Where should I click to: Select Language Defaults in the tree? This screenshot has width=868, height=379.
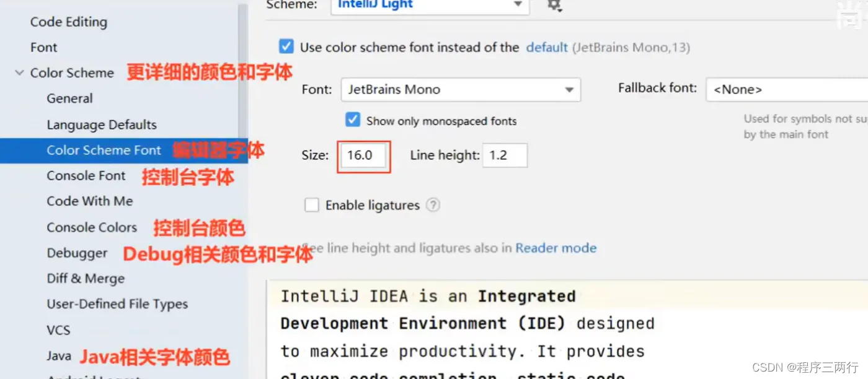(102, 124)
